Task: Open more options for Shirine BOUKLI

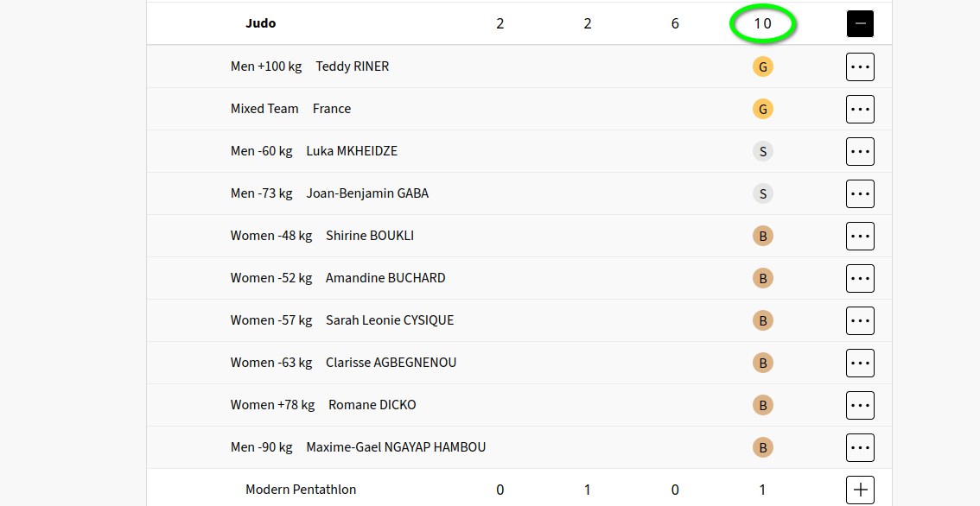Action: click(x=860, y=236)
